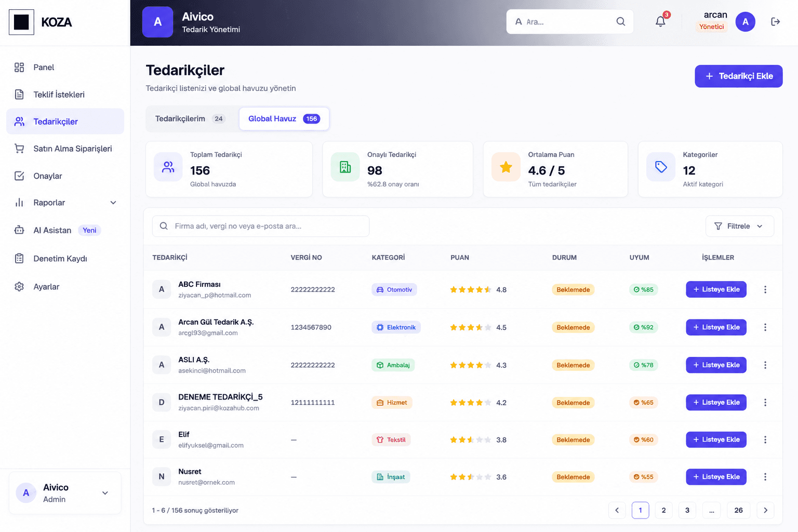Click the top search magnifier icon

pyautogui.click(x=621, y=22)
